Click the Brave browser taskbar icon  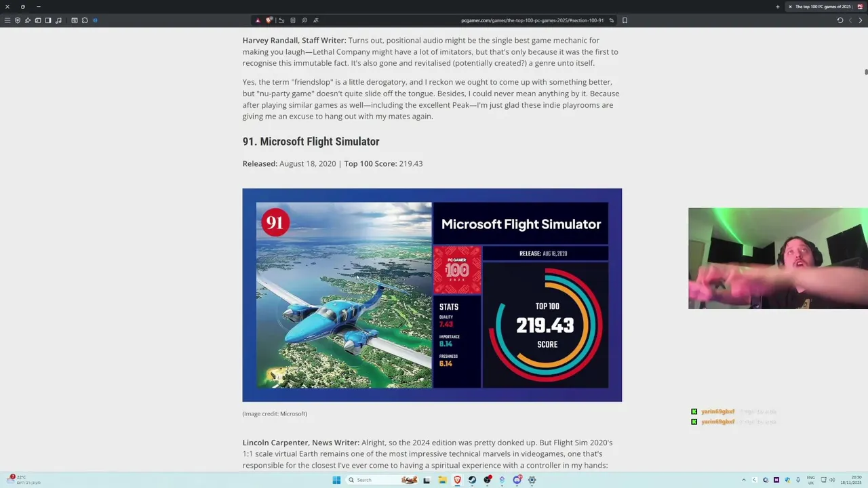pyautogui.click(x=457, y=480)
